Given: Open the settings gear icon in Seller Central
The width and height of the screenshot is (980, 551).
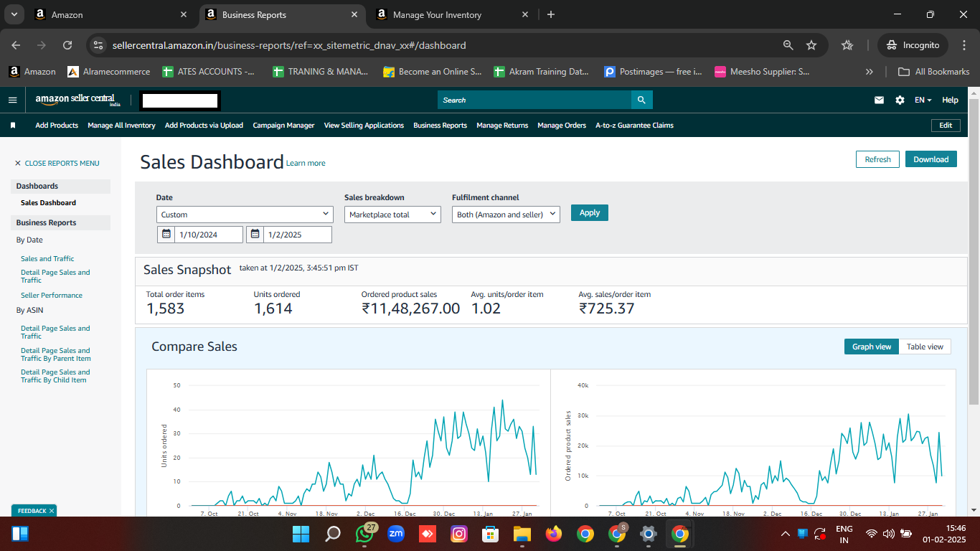Looking at the screenshot, I should [900, 100].
